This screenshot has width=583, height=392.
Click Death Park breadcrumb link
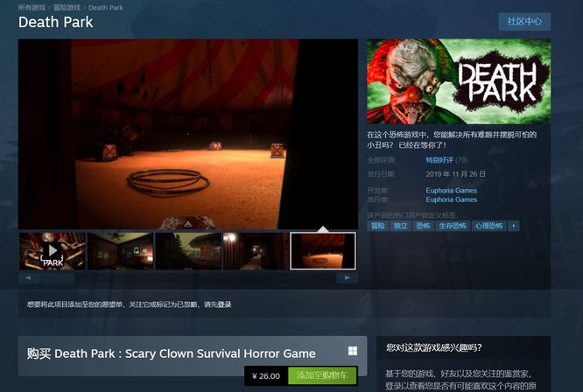click(x=106, y=8)
